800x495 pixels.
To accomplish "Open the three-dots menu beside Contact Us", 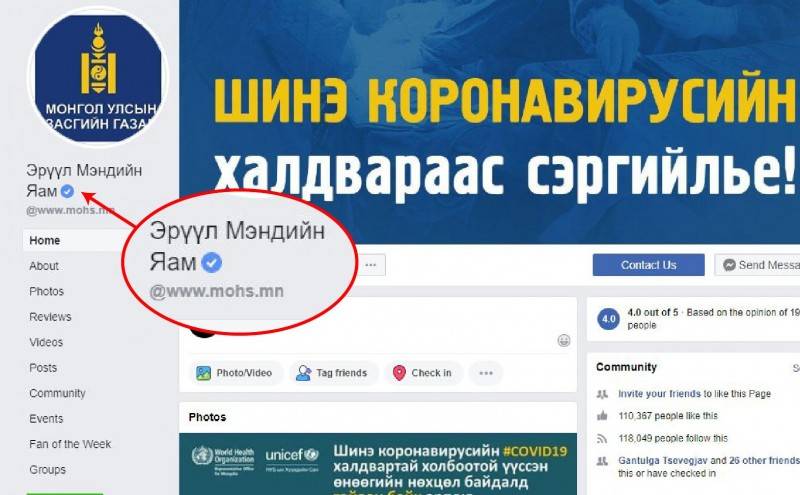I will pos(371,265).
